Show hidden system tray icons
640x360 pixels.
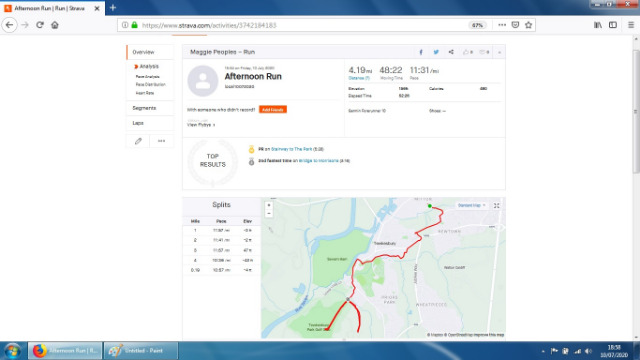[543, 351]
